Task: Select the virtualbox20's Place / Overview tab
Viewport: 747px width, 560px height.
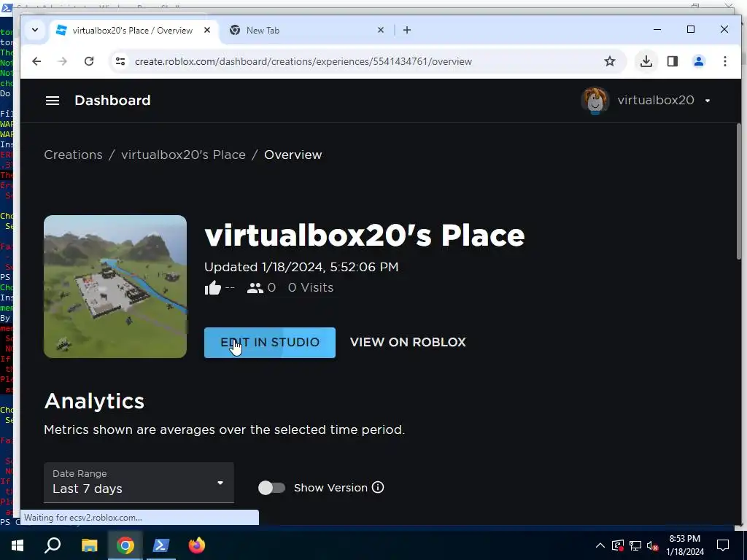Action: pyautogui.click(x=133, y=30)
